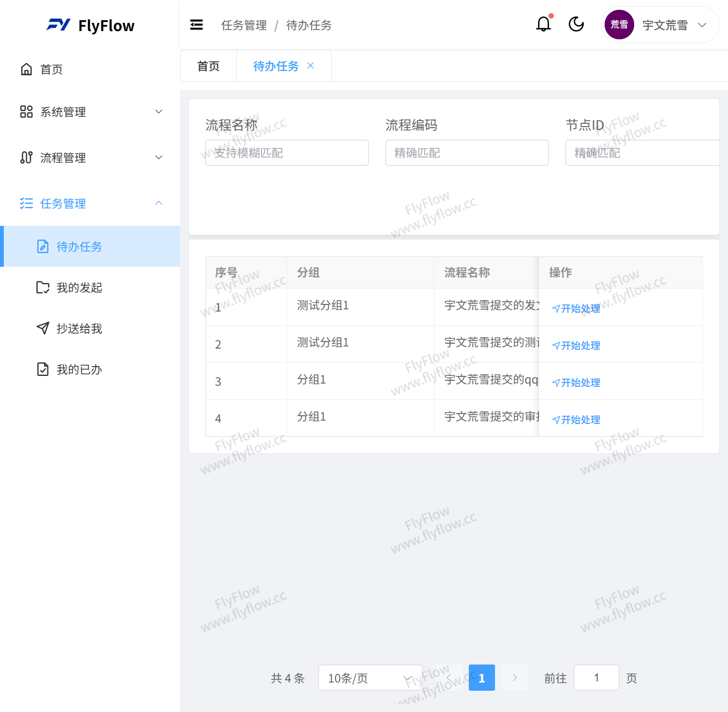Click 任务管理 in the breadcrumb
This screenshot has height=712, width=728.
pyautogui.click(x=244, y=25)
